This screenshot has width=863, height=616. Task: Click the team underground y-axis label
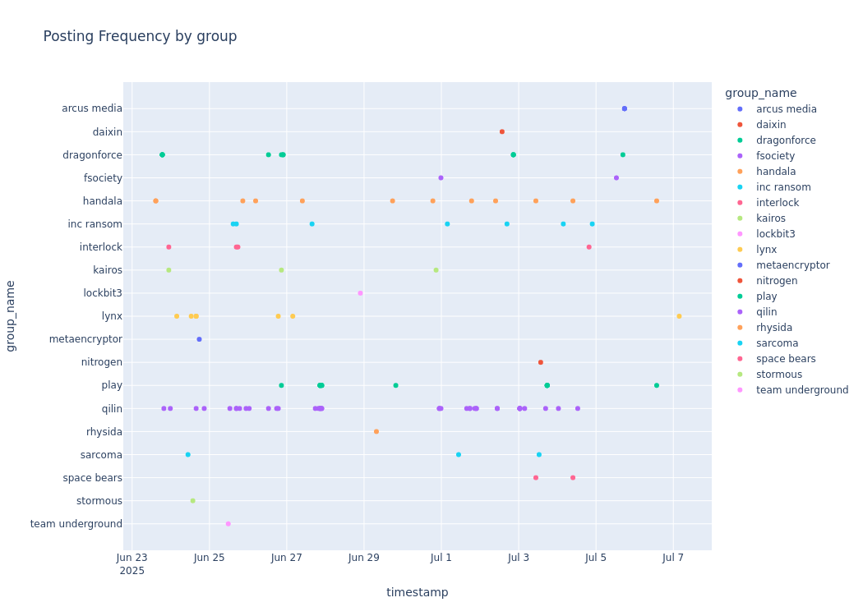coord(76,524)
